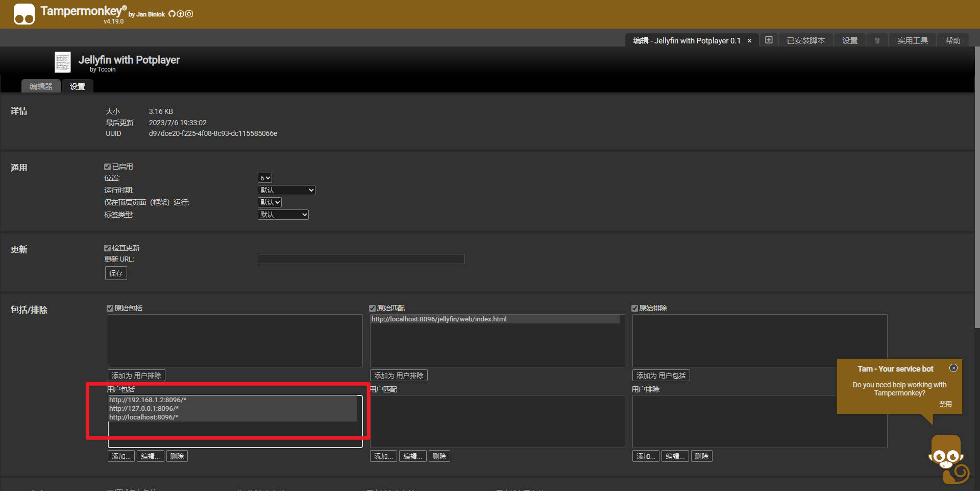The image size is (980, 491).
Task: Open the 仅在顶层页面运行 dropdown
Action: 269,202
